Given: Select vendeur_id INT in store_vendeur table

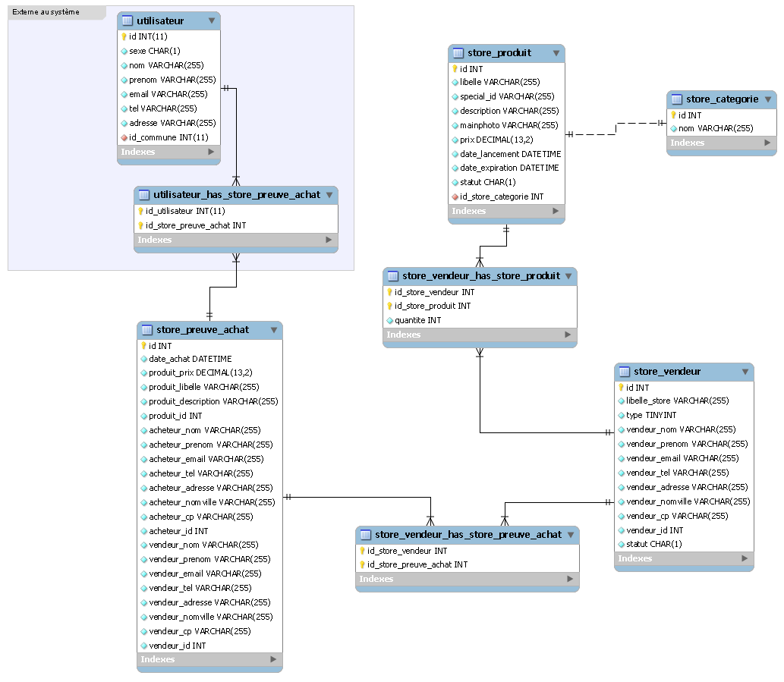Looking at the screenshot, I should (x=684, y=530).
